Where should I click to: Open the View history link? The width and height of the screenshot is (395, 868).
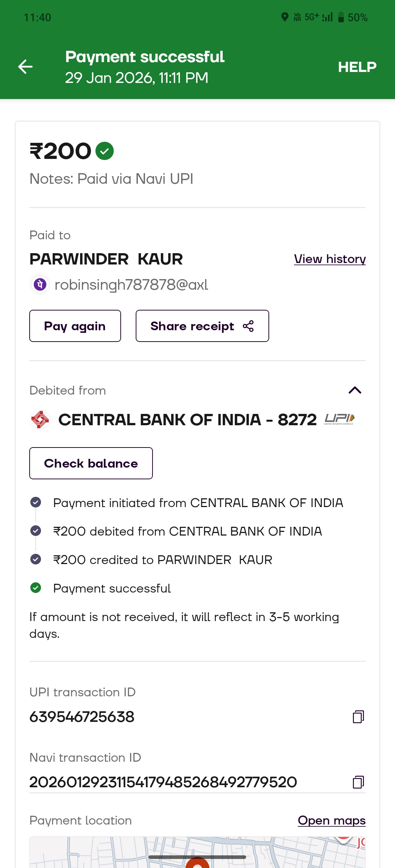[330, 259]
